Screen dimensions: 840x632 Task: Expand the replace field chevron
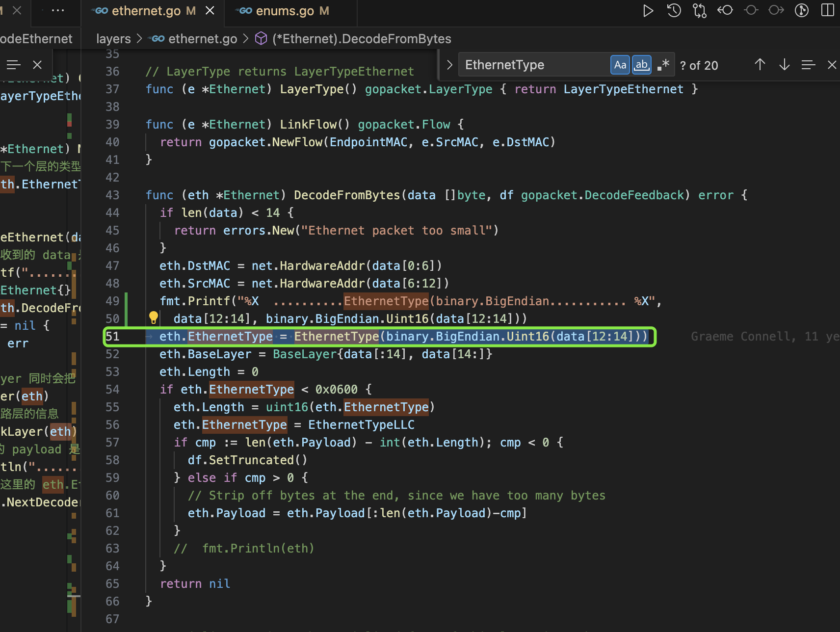(x=449, y=65)
